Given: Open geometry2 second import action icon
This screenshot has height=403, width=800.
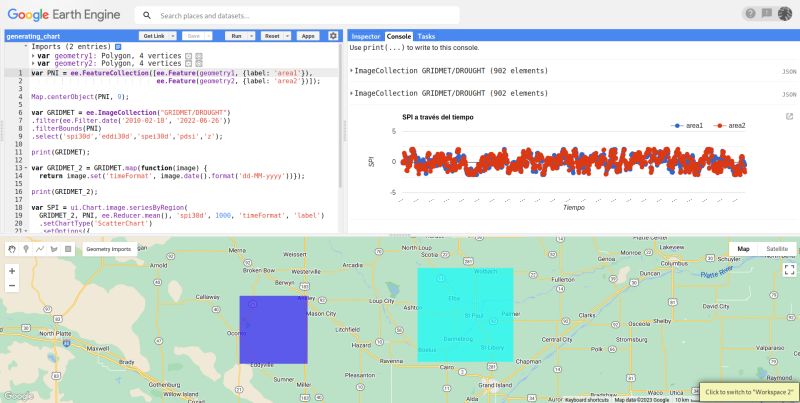Looking at the screenshot, I should [x=199, y=64].
